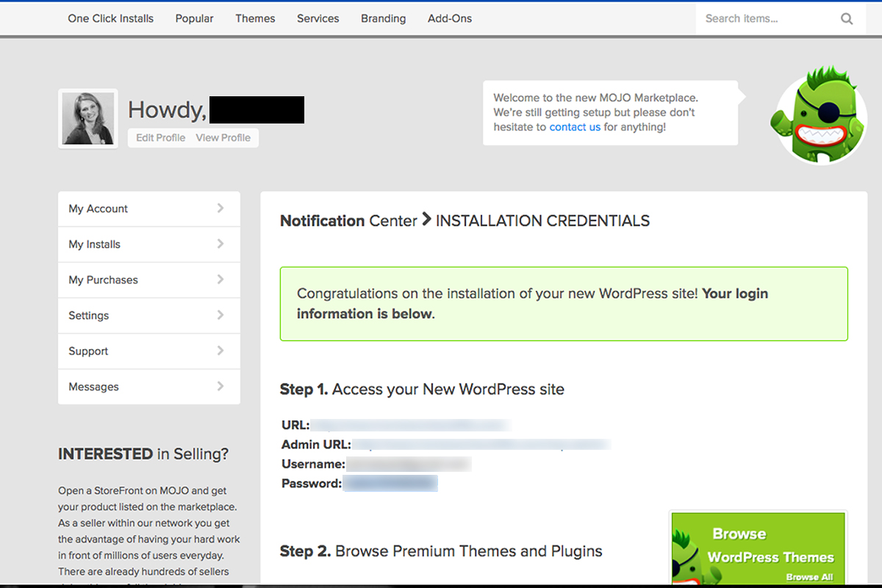Open My Purchases in the sidebar
The height and width of the screenshot is (588, 882).
coord(149,280)
